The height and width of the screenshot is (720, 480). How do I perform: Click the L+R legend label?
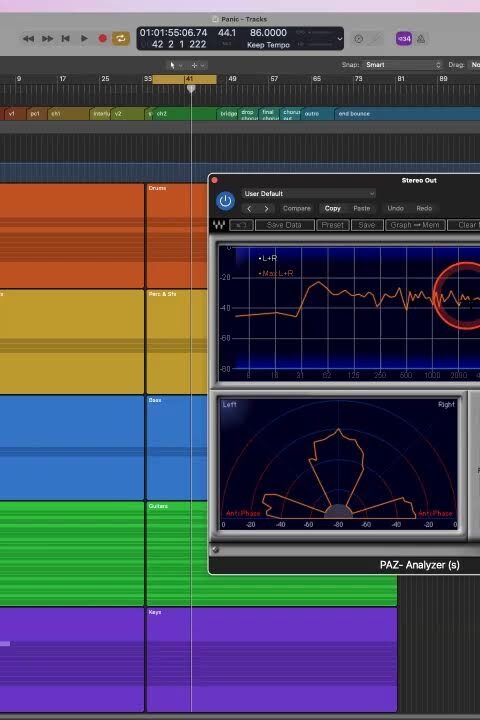click(267, 259)
